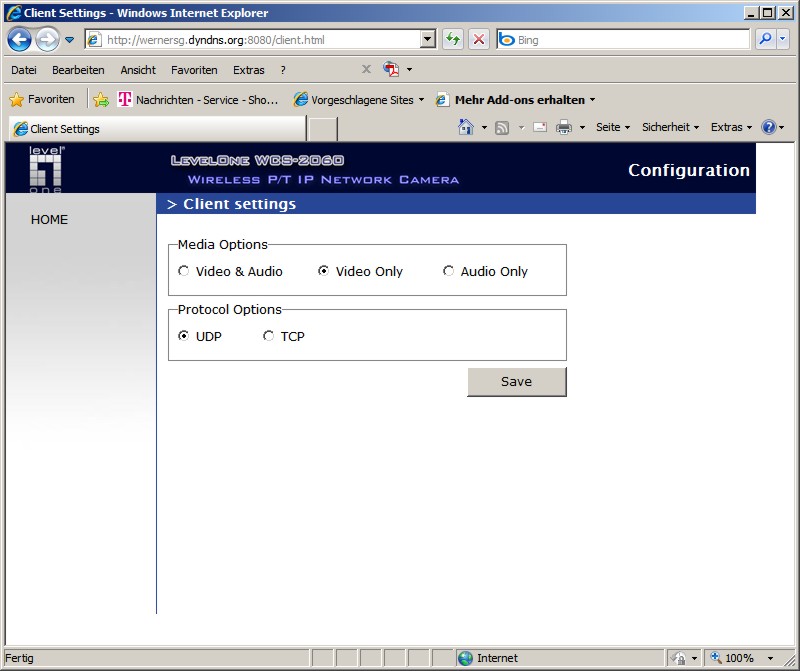The height and width of the screenshot is (671, 800).
Task: Open Mehr Add-ons erhalten favorite
Action: [x=515, y=100]
